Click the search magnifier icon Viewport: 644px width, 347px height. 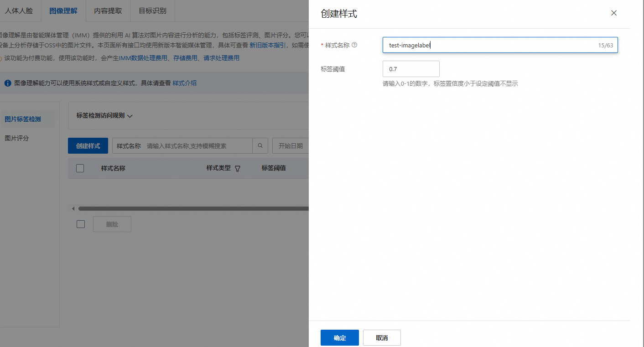point(260,146)
